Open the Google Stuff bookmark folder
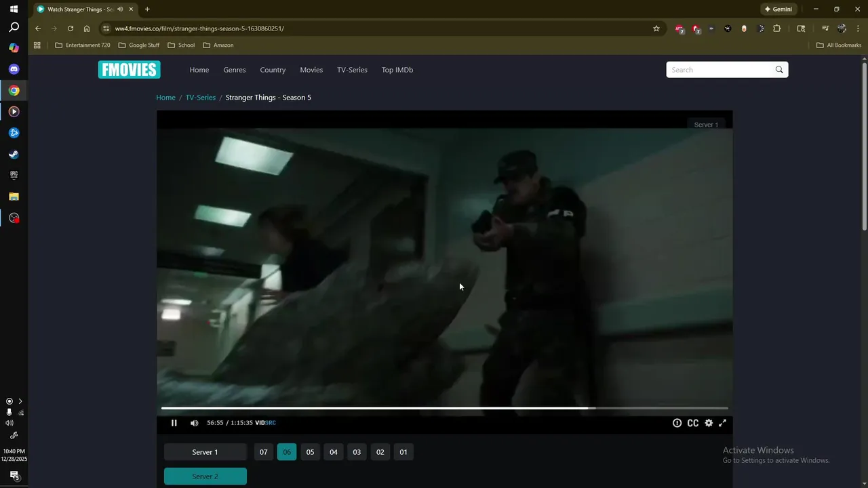 139,45
